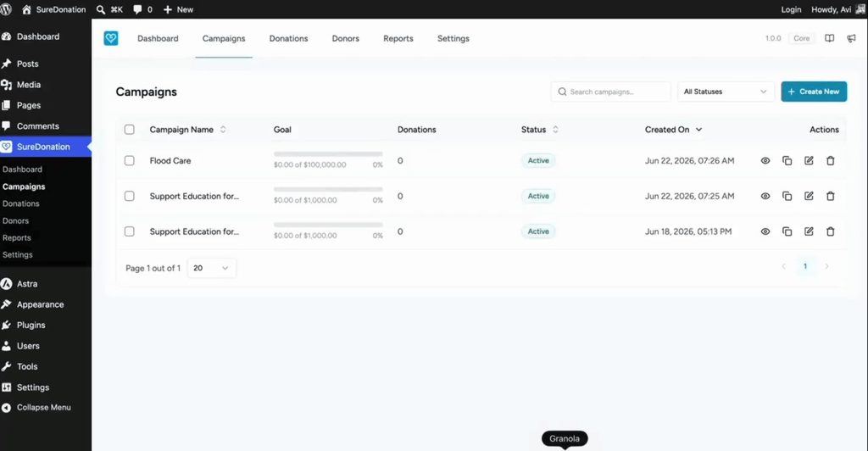Go to the previous page arrow
Image resolution: width=868 pixels, height=451 pixels.
pyautogui.click(x=783, y=266)
